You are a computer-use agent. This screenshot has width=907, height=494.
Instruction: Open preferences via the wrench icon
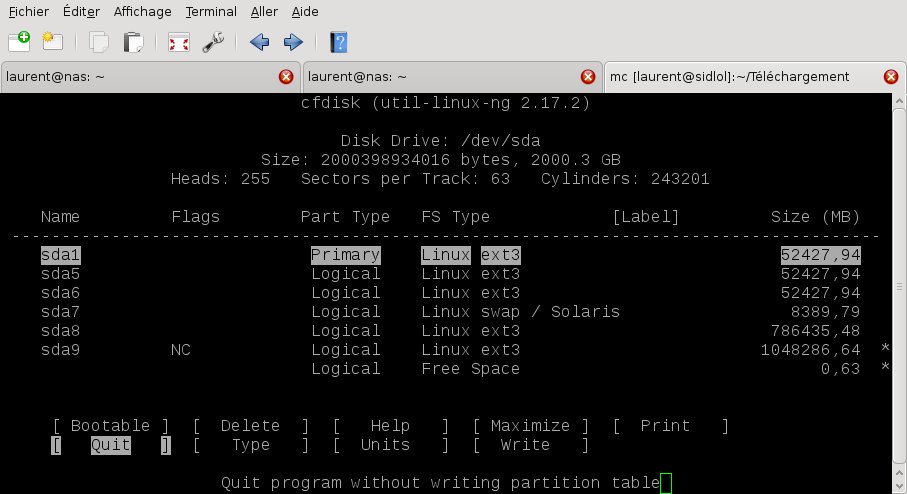213,42
